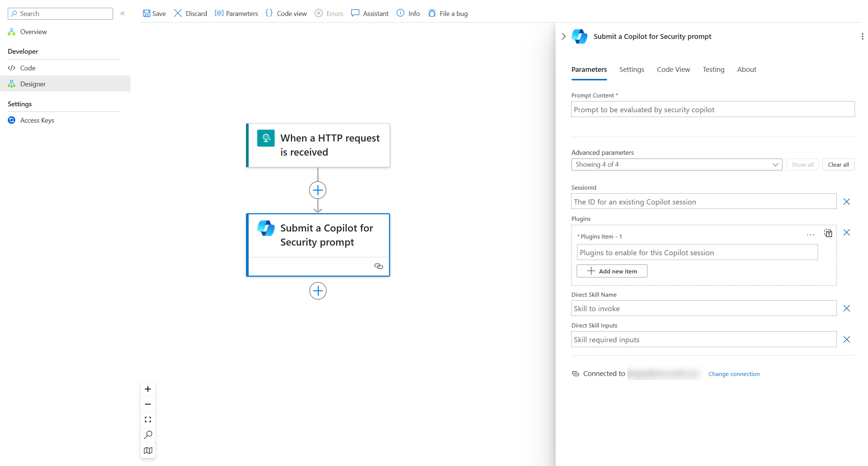Click the Plugins Item 1 input field

pos(697,252)
